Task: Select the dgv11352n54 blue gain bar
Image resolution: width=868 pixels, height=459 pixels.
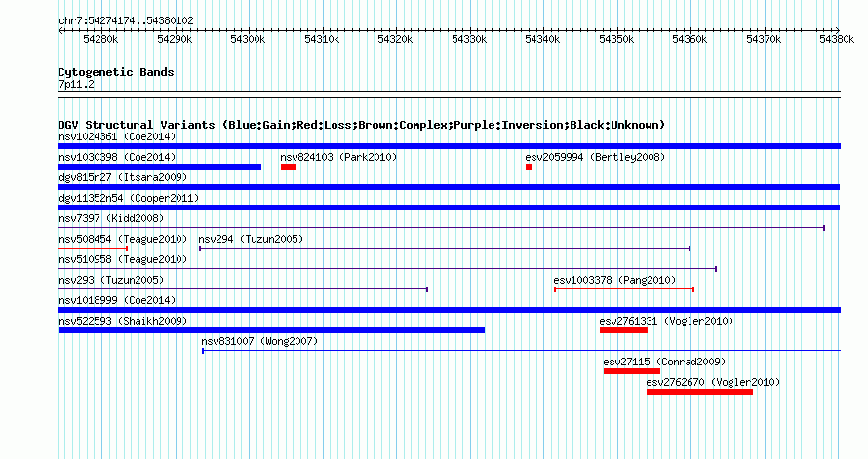Action: pos(449,208)
